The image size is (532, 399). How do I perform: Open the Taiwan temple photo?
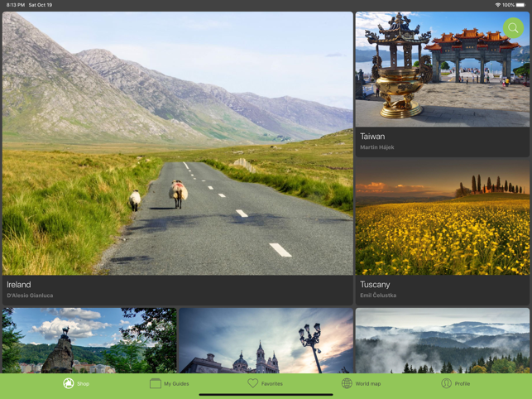point(442,69)
